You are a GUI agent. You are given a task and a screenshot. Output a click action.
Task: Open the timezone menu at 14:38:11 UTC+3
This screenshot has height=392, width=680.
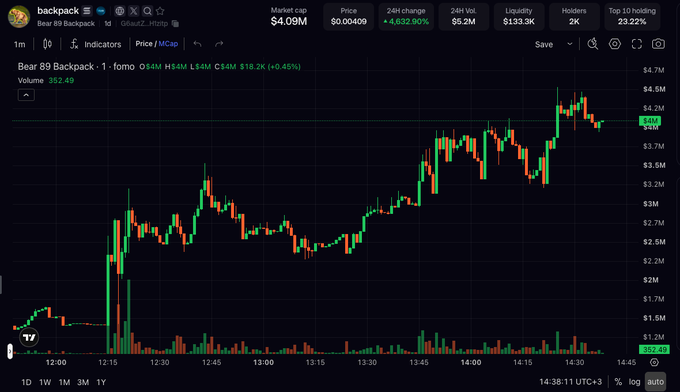tap(570, 382)
